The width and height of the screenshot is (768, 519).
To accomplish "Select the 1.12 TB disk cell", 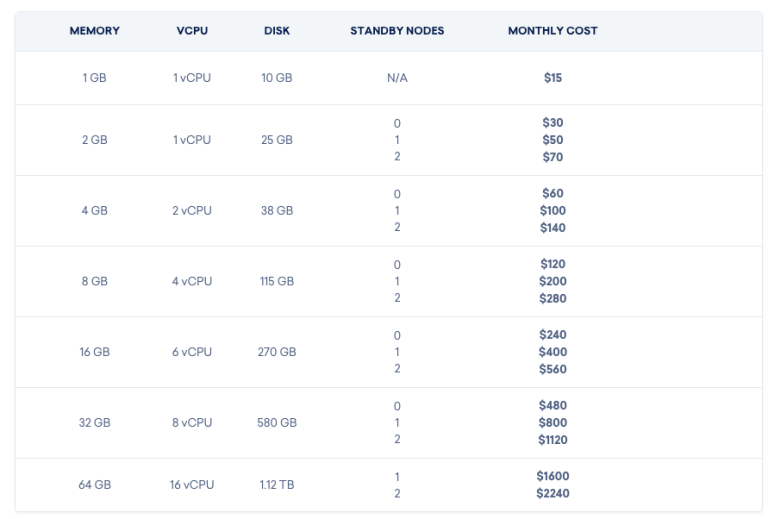I will tap(277, 485).
